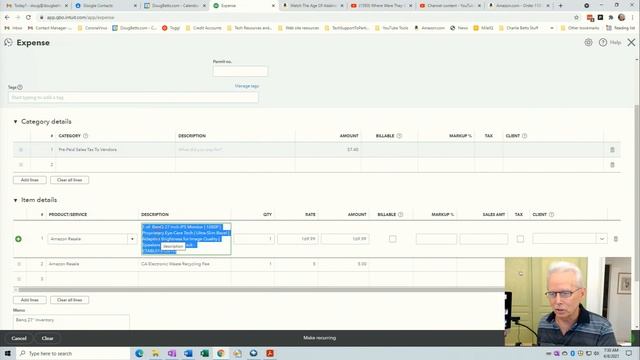Switch to the Watch The Age Of Adaline tab
The width and height of the screenshot is (640, 360).
(313, 6)
